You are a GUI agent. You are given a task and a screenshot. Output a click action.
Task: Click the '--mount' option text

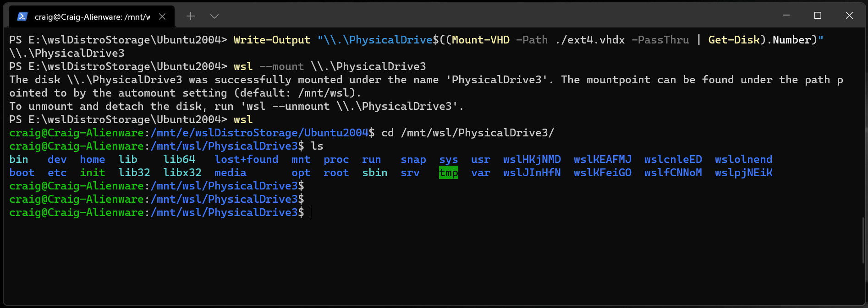[x=282, y=66]
